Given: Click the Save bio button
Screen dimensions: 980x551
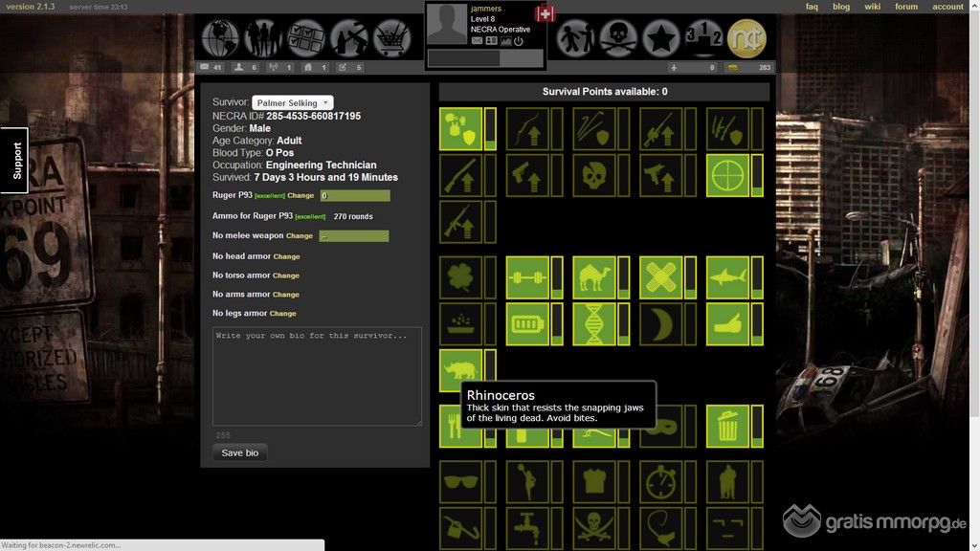Looking at the screenshot, I should click(239, 452).
